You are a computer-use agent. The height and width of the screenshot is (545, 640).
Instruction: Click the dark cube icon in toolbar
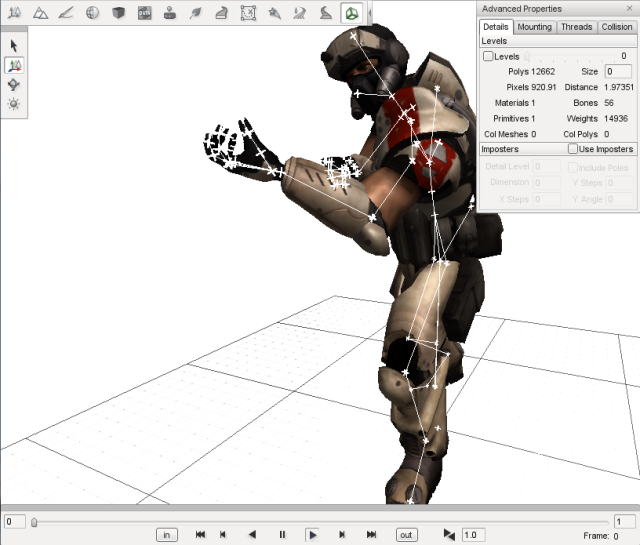(x=118, y=13)
